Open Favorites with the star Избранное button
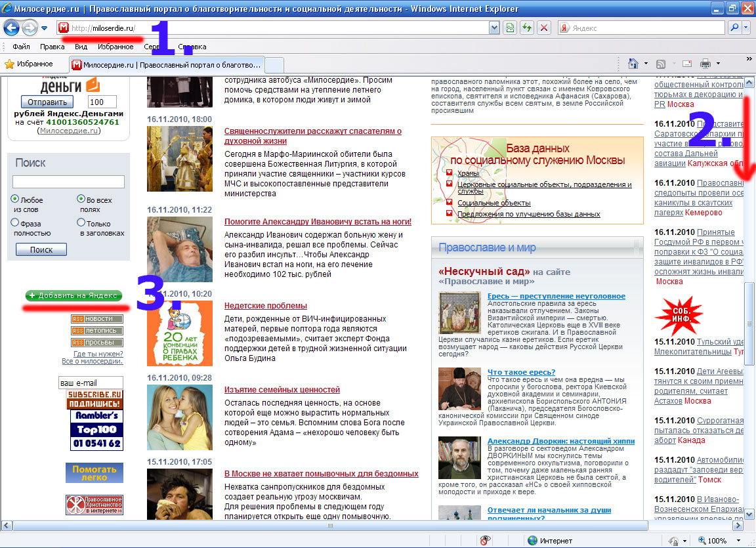The width and height of the screenshot is (756, 548). pos(29,64)
